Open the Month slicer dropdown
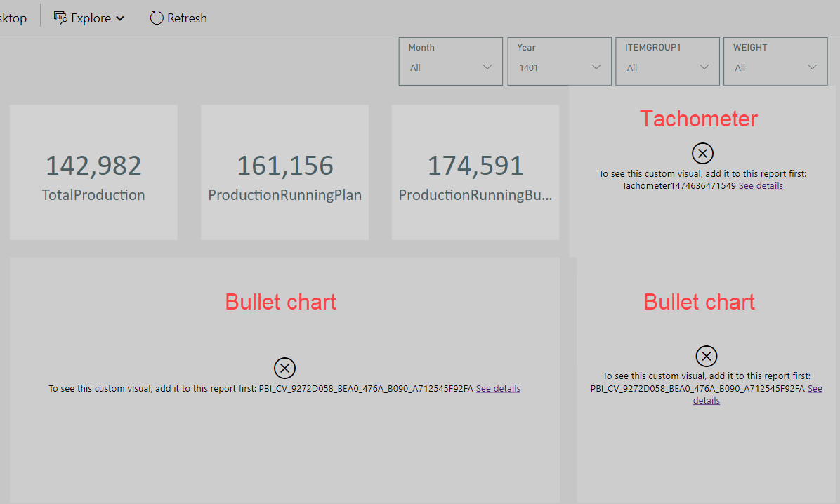Image resolution: width=840 pixels, height=504 pixels. (x=450, y=61)
